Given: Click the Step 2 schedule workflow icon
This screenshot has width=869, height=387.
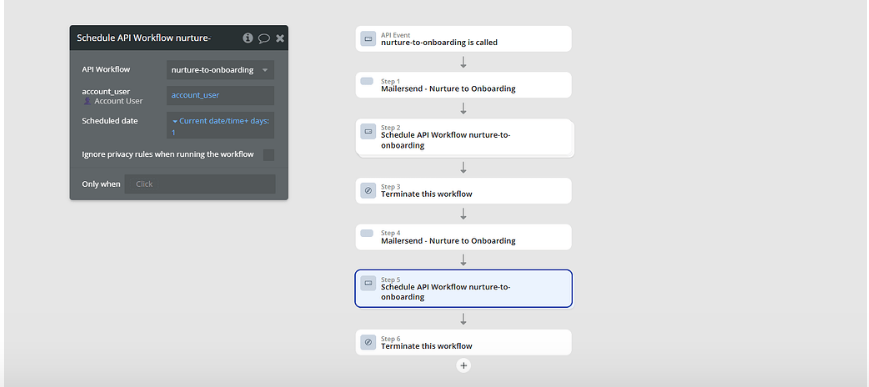Looking at the screenshot, I should (x=368, y=131).
